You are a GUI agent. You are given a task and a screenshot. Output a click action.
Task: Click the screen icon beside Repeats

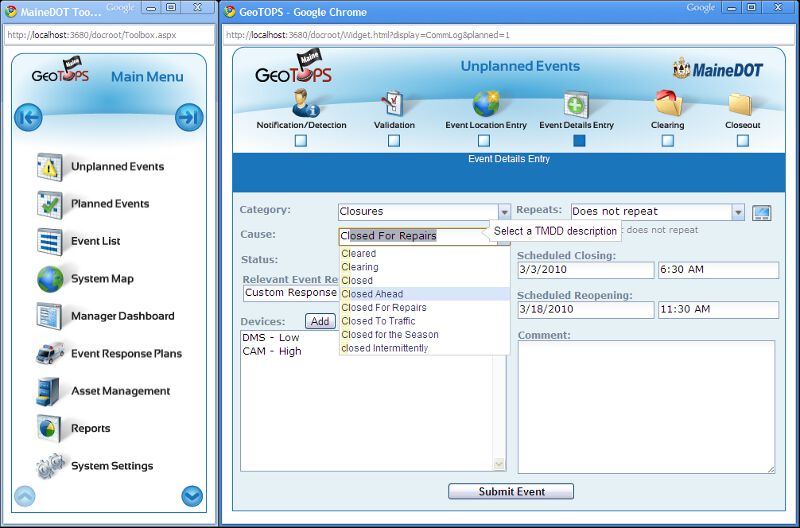pos(761,212)
